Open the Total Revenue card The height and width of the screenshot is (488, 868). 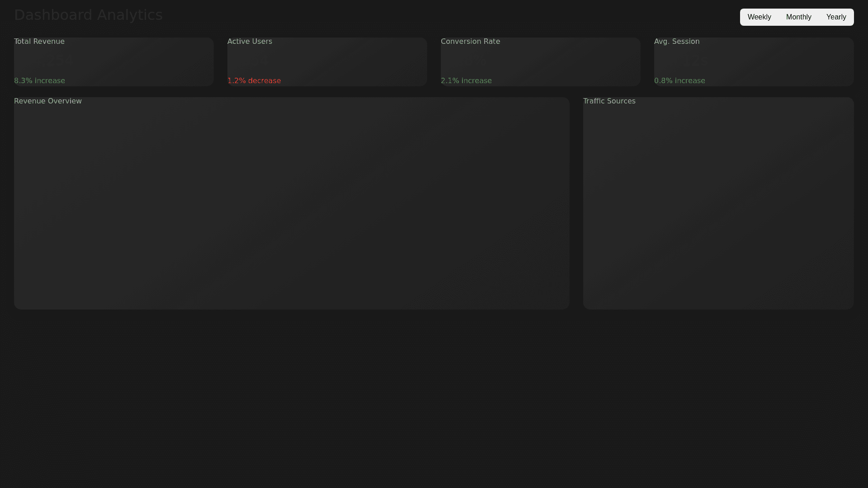coord(113,62)
